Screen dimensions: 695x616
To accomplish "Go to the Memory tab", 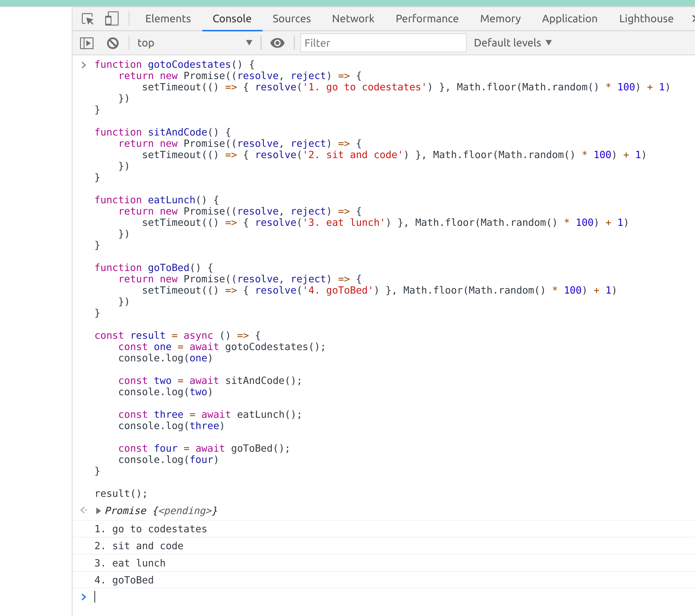I will (500, 19).
